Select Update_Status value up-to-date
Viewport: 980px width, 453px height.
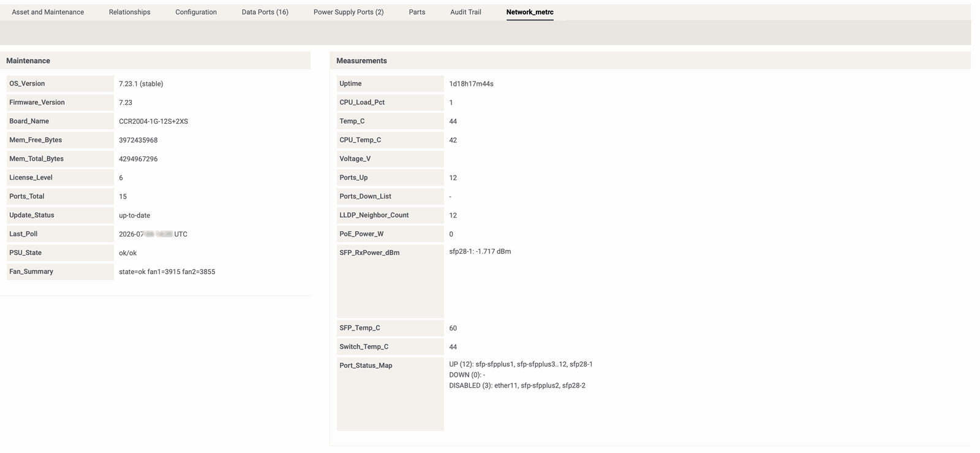tap(134, 215)
